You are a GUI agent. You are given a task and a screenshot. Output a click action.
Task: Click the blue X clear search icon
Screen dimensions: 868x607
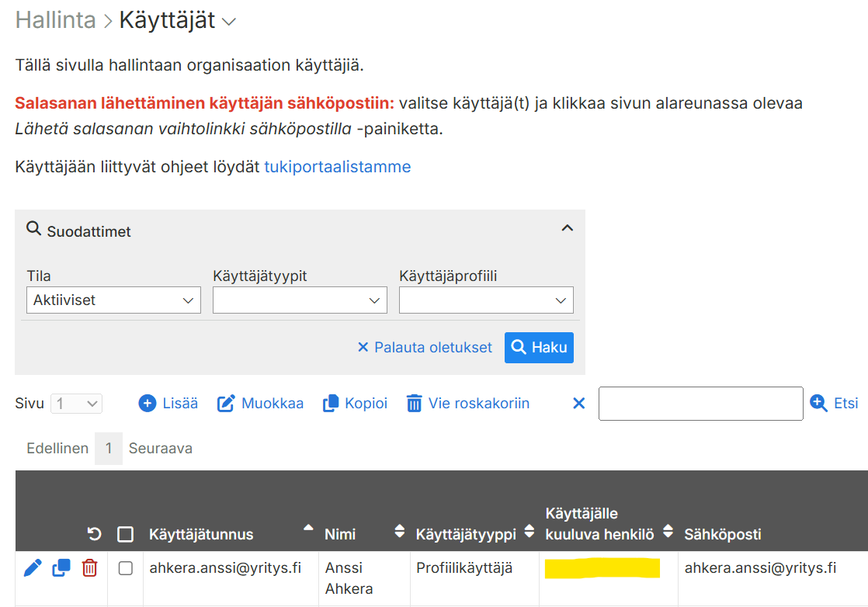(578, 404)
